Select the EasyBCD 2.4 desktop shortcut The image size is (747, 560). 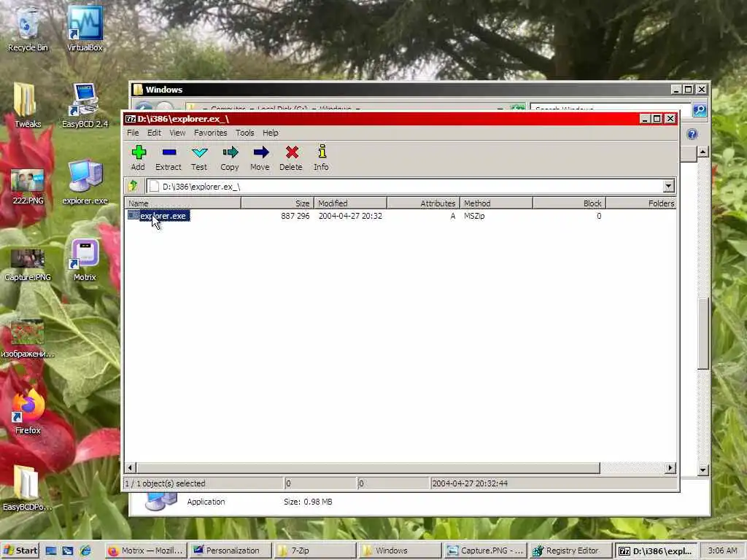[x=85, y=106]
